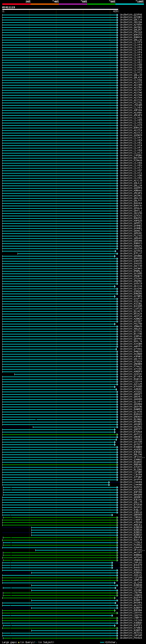Screen dimensions: 146x644
Task: Select label UniRef100_Q5WDK6
Action: (131, 560)
